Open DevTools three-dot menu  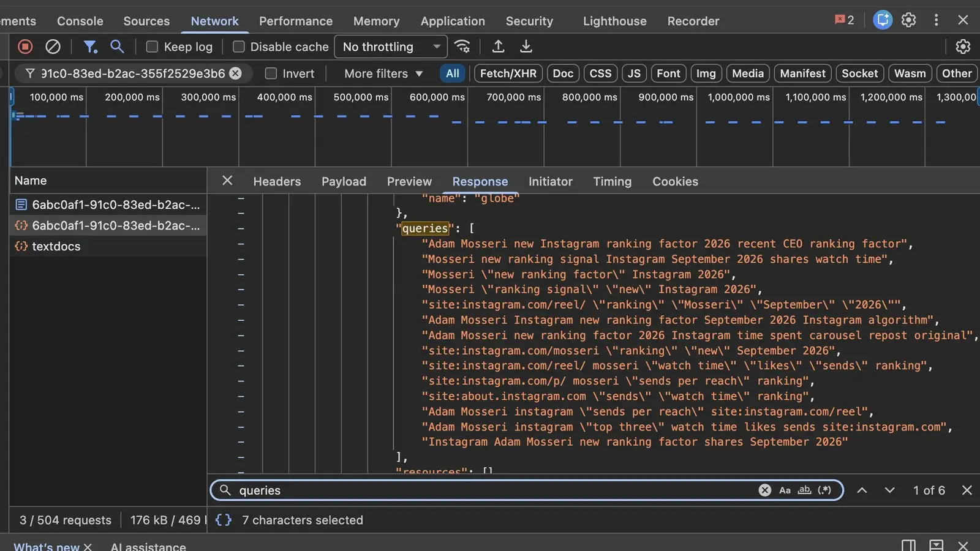point(936,20)
